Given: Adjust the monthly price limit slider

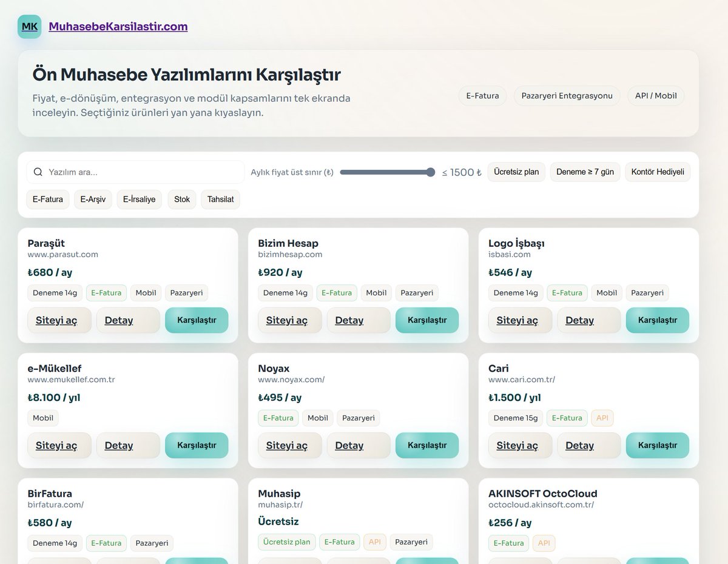Looking at the screenshot, I should pyautogui.click(x=388, y=172).
